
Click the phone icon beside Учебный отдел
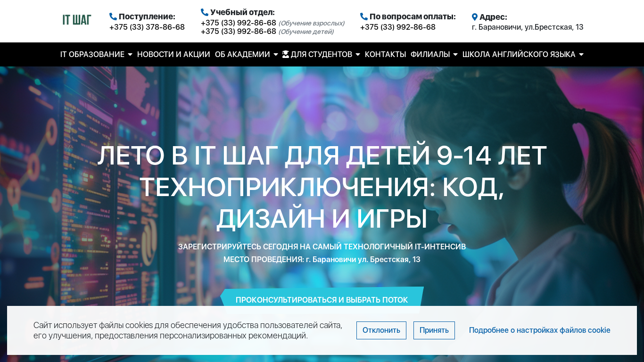[x=205, y=12]
